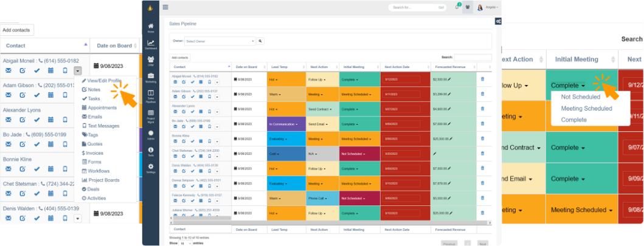This screenshot has width=644, height=246.
Task: Click Donna Simpson's email icon in center table
Action: point(175,186)
